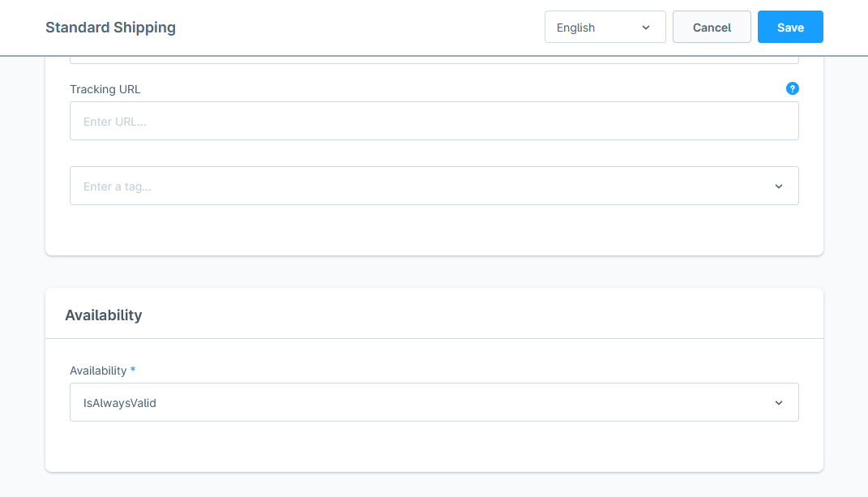Click the Standard Shipping title
The height and width of the screenshot is (497, 868).
(x=111, y=27)
